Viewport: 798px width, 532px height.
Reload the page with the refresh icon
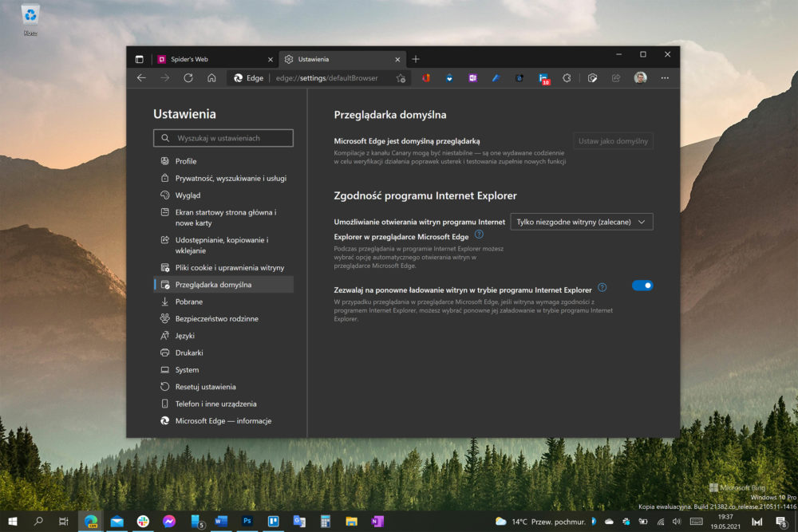[x=188, y=78]
